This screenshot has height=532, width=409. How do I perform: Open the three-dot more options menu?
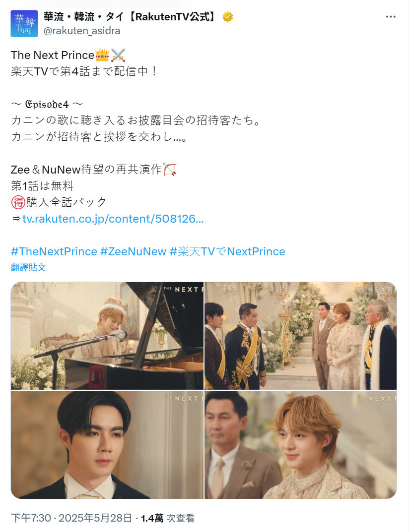point(391,17)
